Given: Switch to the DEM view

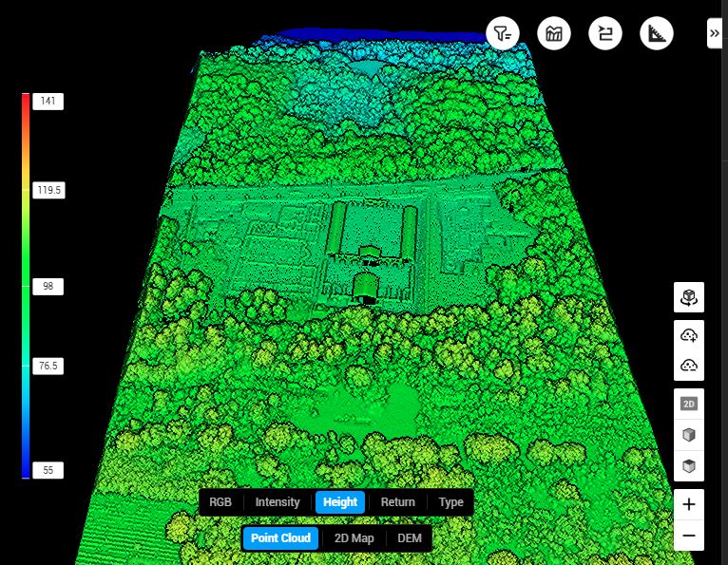Looking at the screenshot, I should [x=410, y=538].
